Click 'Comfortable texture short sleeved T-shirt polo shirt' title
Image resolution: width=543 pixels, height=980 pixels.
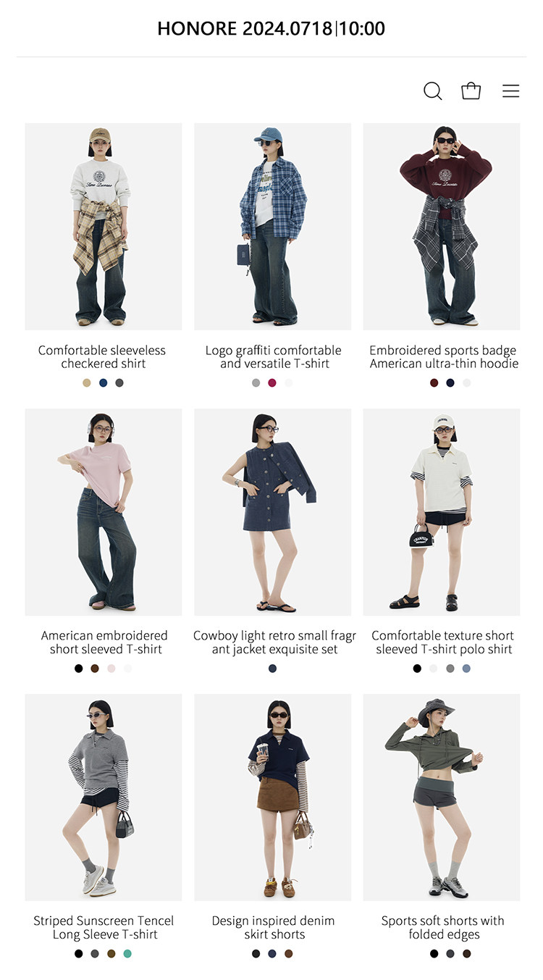442,642
